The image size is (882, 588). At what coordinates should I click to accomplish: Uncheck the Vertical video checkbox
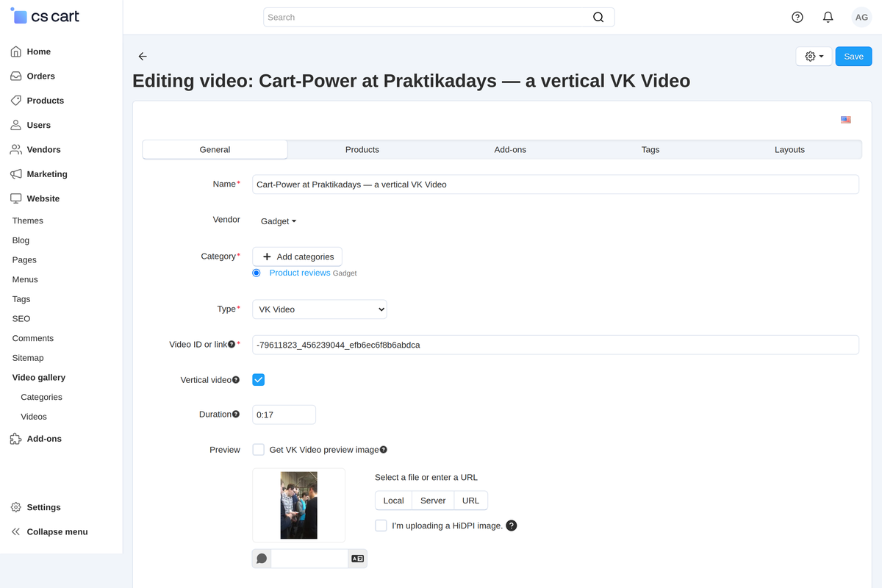click(x=258, y=380)
